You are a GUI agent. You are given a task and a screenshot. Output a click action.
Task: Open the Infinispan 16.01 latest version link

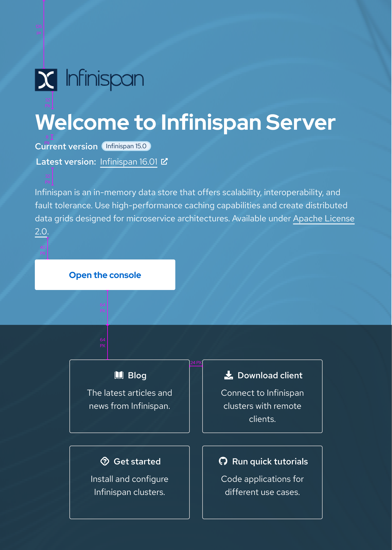[x=129, y=162]
